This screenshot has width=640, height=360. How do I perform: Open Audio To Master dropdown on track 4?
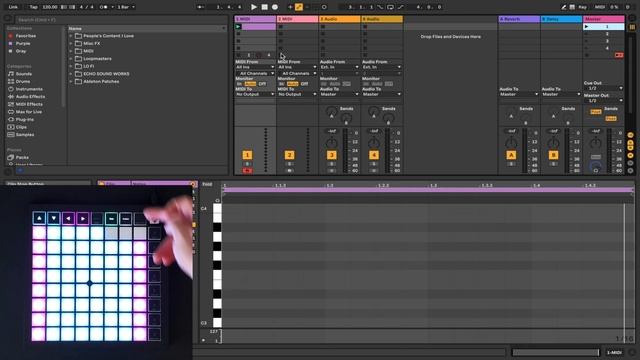pos(382,94)
